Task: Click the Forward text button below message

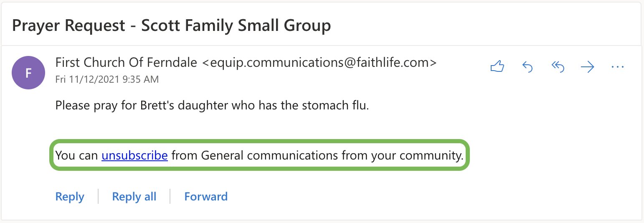Action: (x=206, y=197)
